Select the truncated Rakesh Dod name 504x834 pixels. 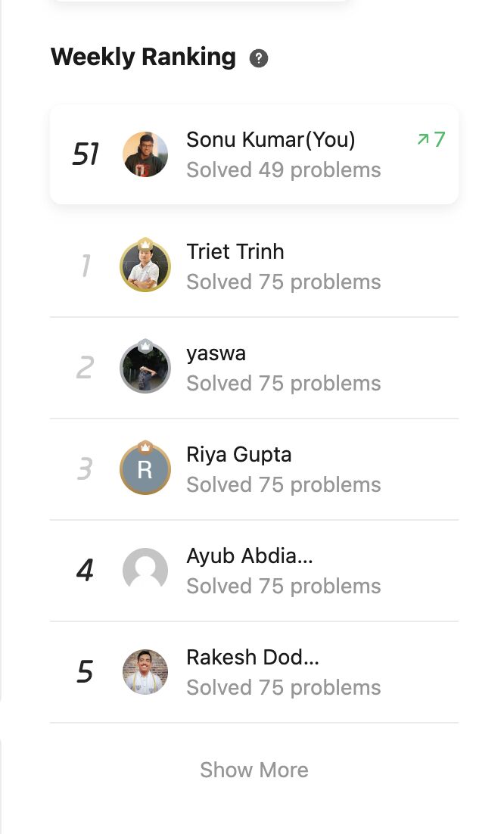pos(253,658)
